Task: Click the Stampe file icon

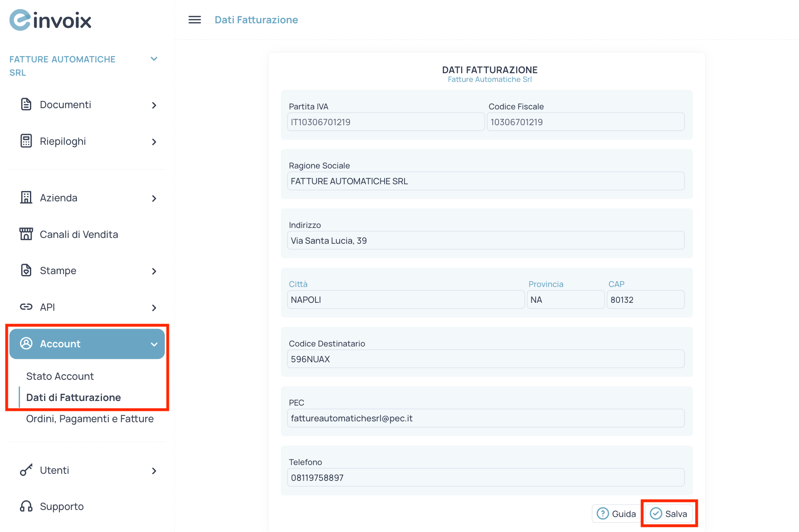Action: pyautogui.click(x=26, y=270)
